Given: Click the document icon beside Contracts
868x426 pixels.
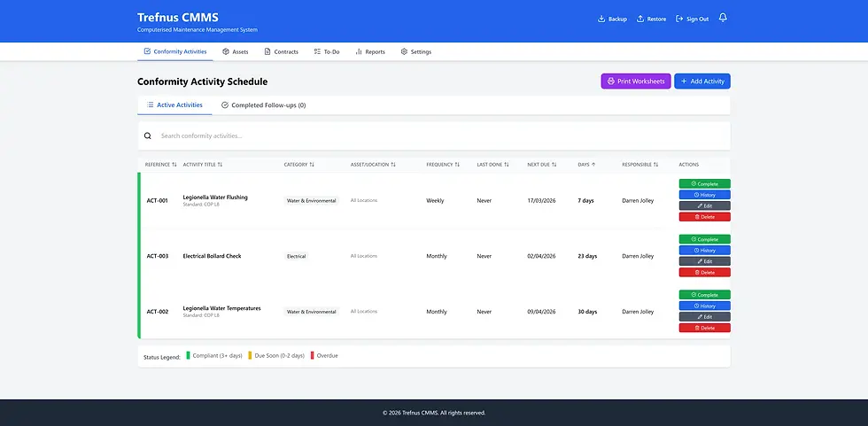Looking at the screenshot, I should 267,51.
